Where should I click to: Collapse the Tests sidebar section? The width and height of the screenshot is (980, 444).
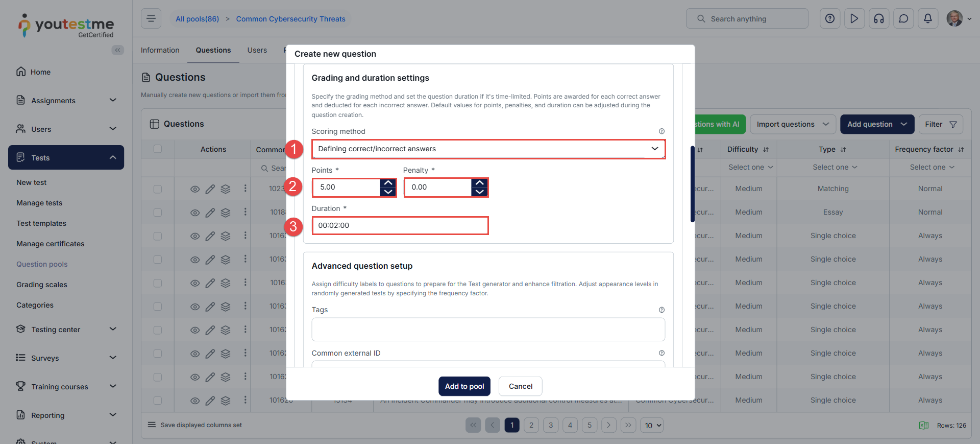coord(66,157)
